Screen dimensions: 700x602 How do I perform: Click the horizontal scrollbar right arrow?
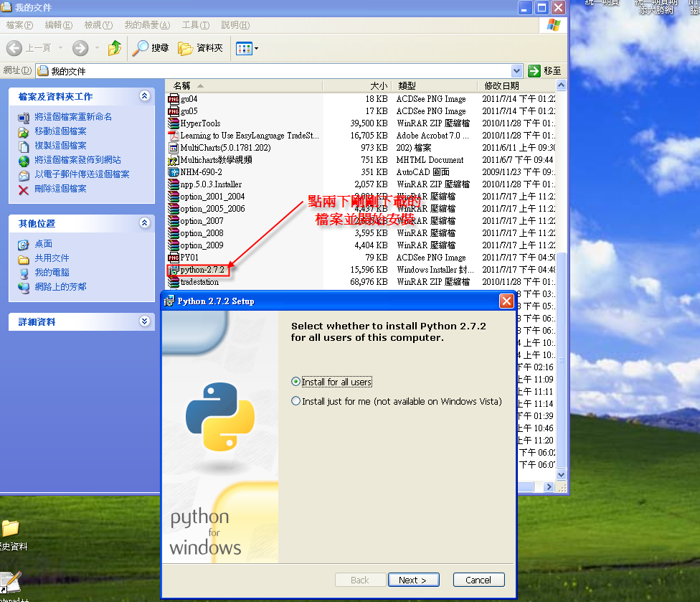pyautogui.click(x=549, y=486)
